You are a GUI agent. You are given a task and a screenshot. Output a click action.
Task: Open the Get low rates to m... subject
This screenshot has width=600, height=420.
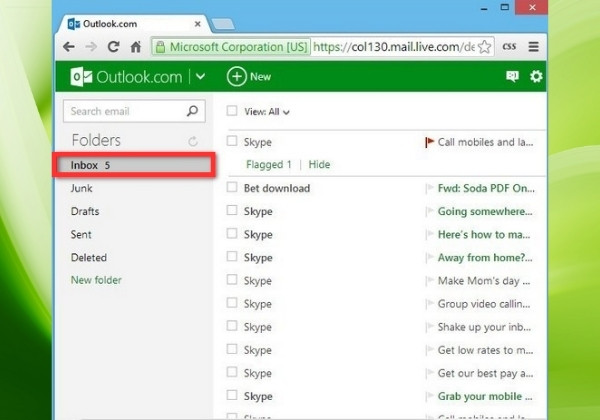(x=485, y=350)
